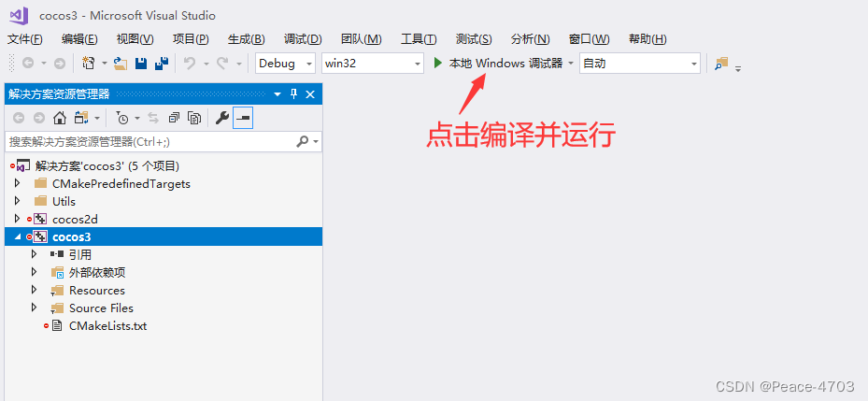Open the 视图(V) menu
The width and height of the screenshot is (868, 401).
pyautogui.click(x=135, y=39)
